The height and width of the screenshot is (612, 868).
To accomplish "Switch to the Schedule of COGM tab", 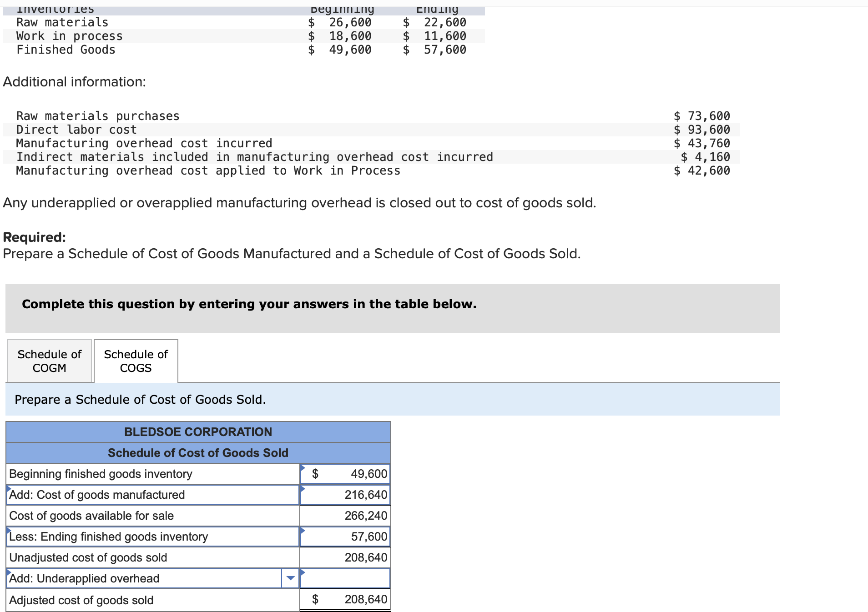I will coord(49,361).
